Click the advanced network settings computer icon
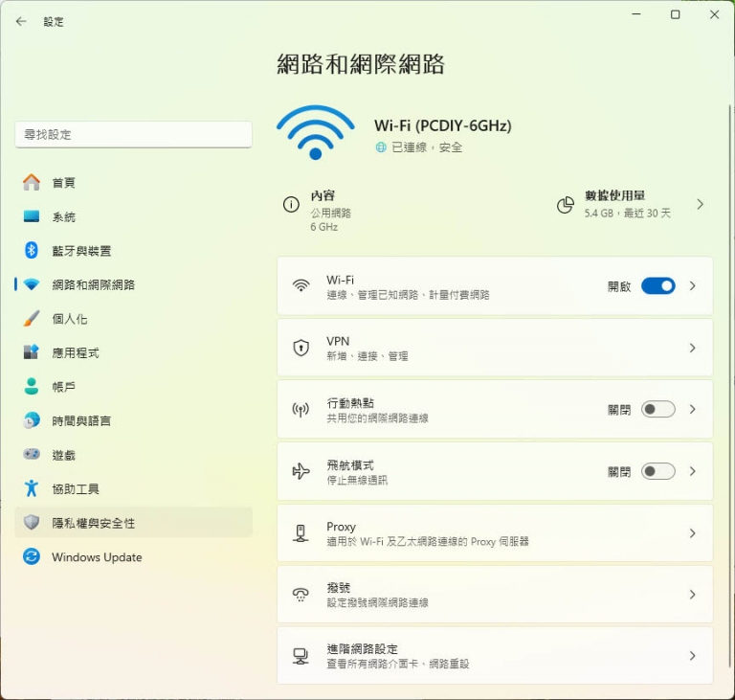735x700 pixels. coord(301,656)
